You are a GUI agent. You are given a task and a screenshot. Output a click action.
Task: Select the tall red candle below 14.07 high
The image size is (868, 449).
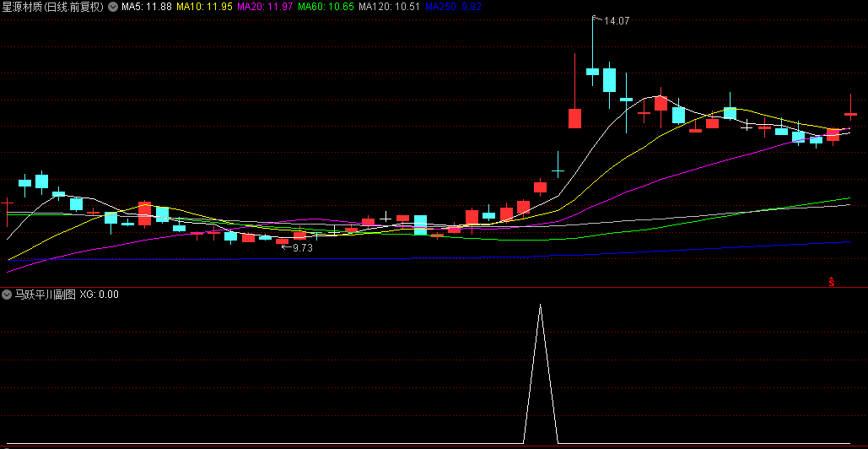pyautogui.click(x=574, y=117)
